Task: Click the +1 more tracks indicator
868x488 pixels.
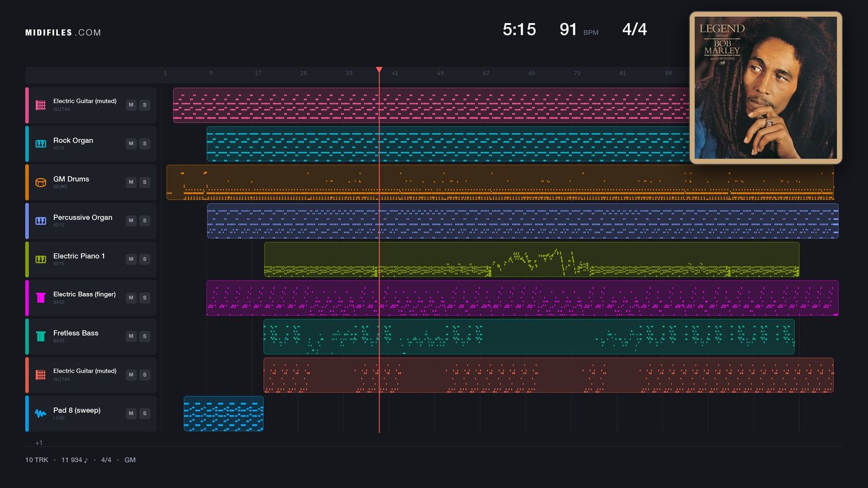Action: pyautogui.click(x=39, y=443)
